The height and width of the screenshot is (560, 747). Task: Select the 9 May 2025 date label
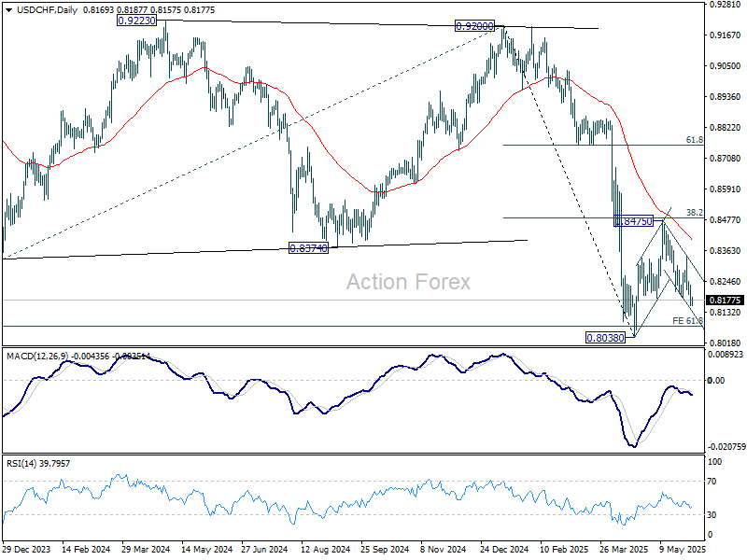point(680,551)
